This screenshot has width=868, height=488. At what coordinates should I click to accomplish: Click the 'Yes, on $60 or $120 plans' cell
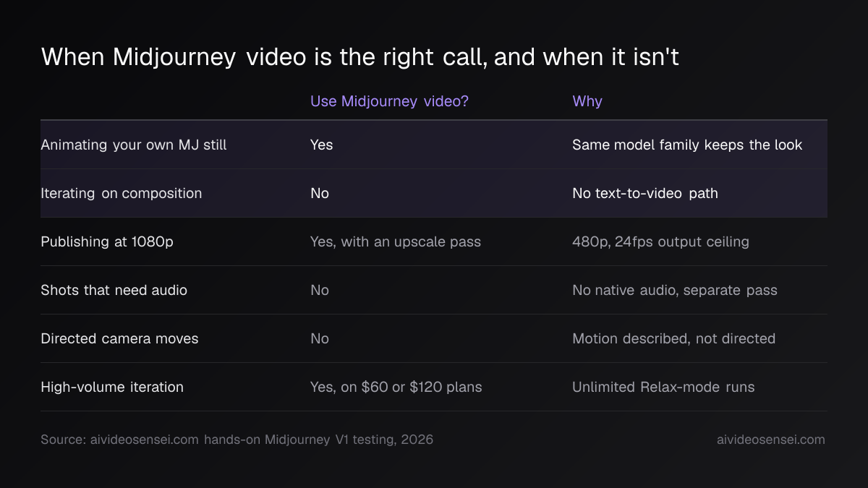(x=396, y=387)
